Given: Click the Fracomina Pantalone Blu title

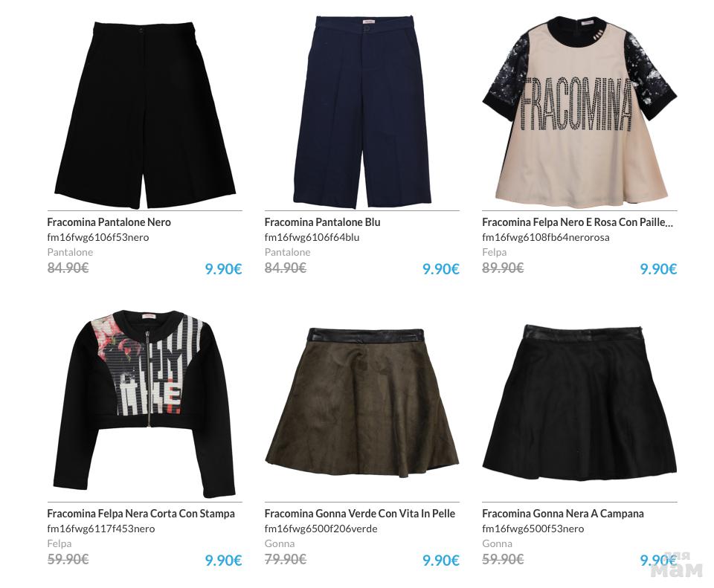Looking at the screenshot, I should coord(322,222).
